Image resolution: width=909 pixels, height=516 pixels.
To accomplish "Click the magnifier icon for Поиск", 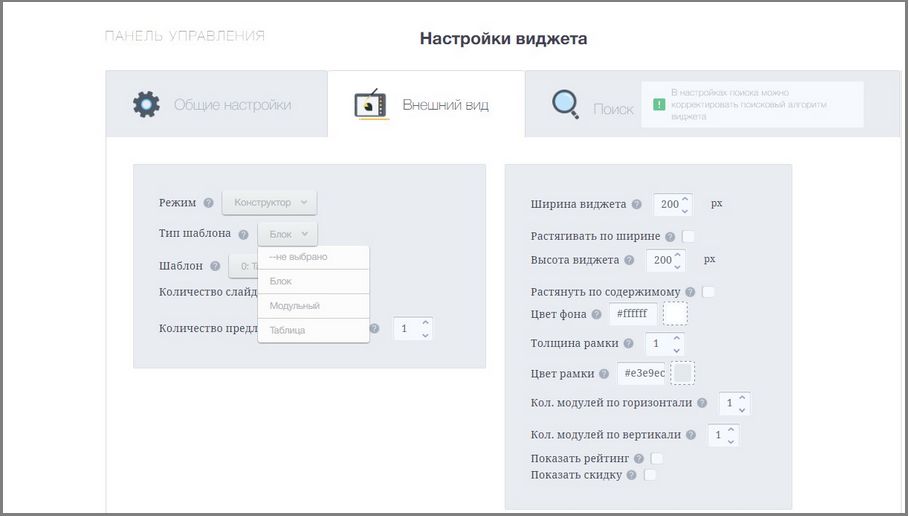I will [565, 105].
